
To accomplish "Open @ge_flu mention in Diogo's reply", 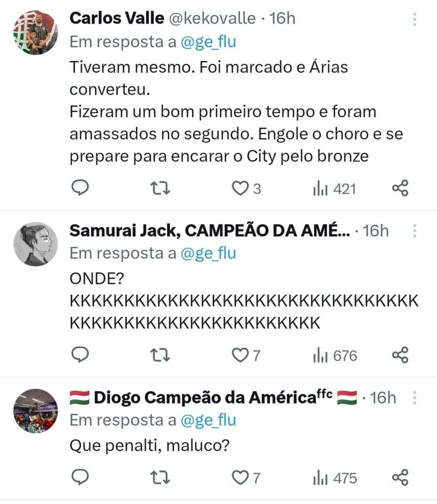I will [208, 420].
